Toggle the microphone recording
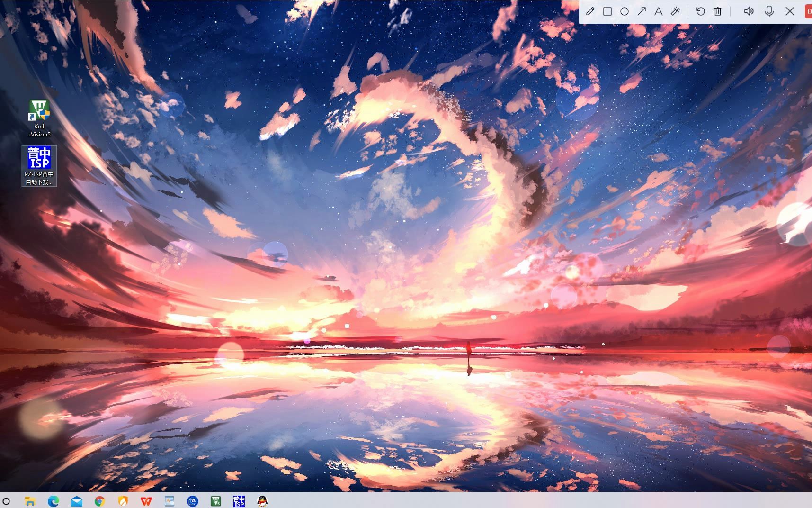This screenshot has width=812, height=508. pos(769,11)
